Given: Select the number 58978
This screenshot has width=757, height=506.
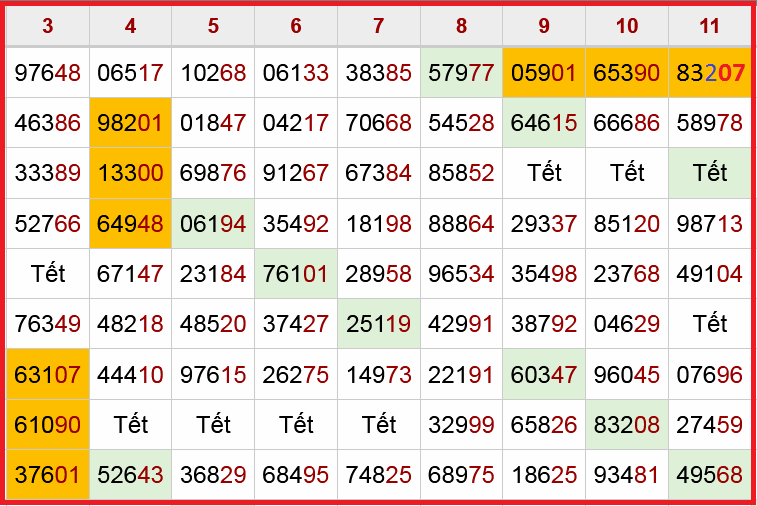Looking at the screenshot, I should point(710,123).
